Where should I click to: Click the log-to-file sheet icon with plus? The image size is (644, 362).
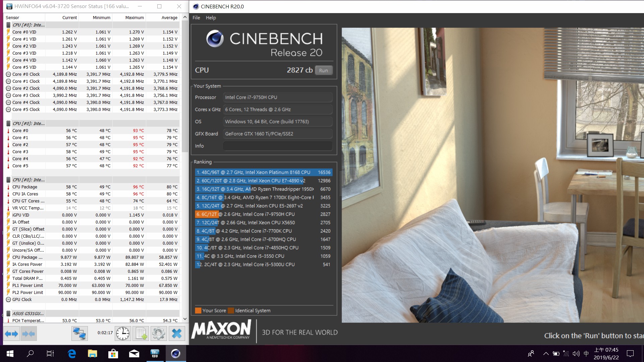click(x=141, y=334)
